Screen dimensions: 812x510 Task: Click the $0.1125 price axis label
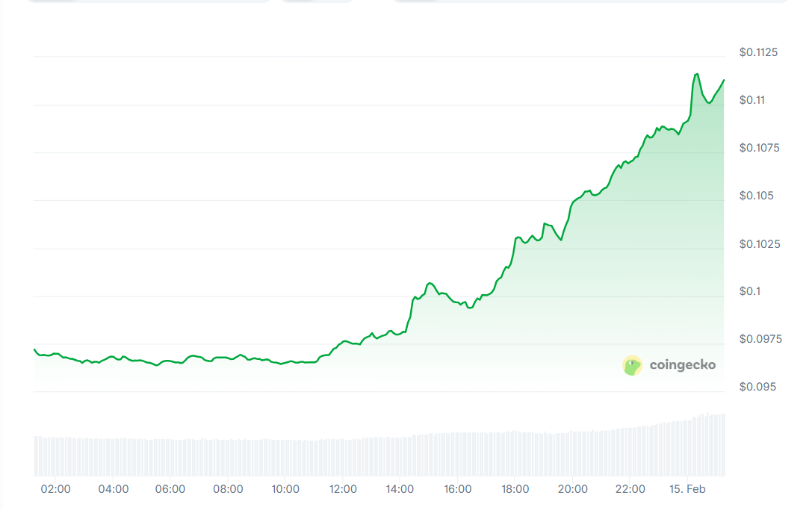[x=758, y=52]
